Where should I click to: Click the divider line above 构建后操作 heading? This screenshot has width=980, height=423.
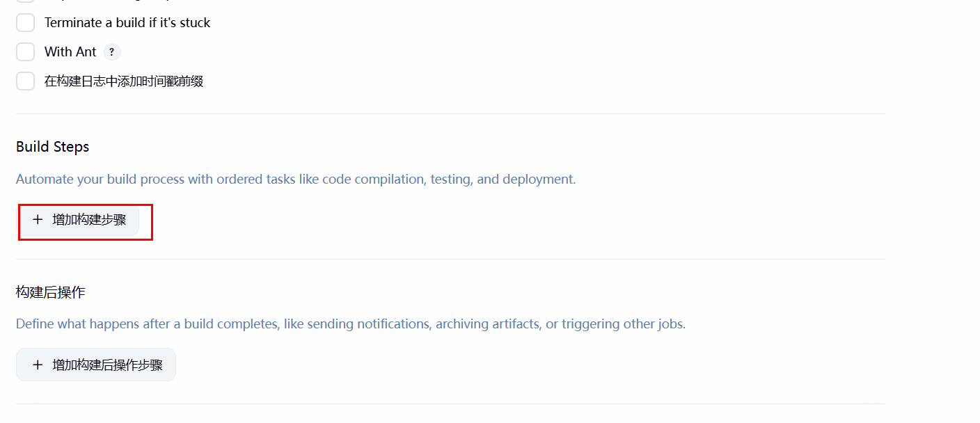450,259
